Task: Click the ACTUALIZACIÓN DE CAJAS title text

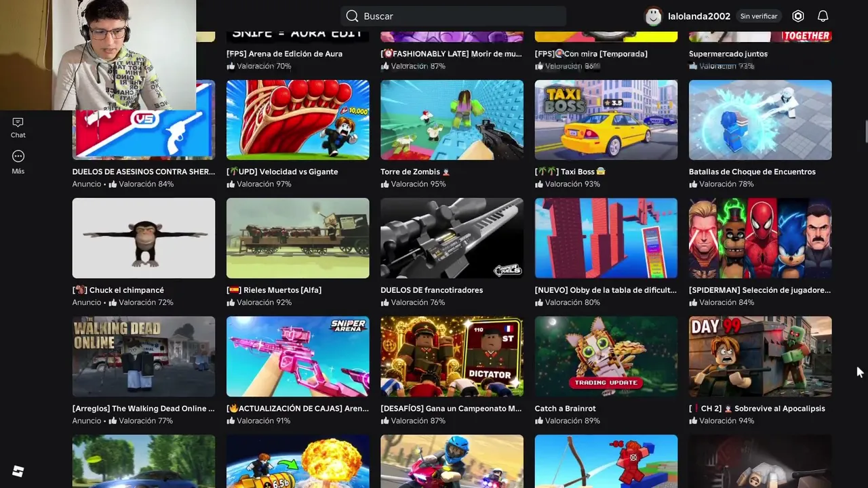Action: coord(298,409)
